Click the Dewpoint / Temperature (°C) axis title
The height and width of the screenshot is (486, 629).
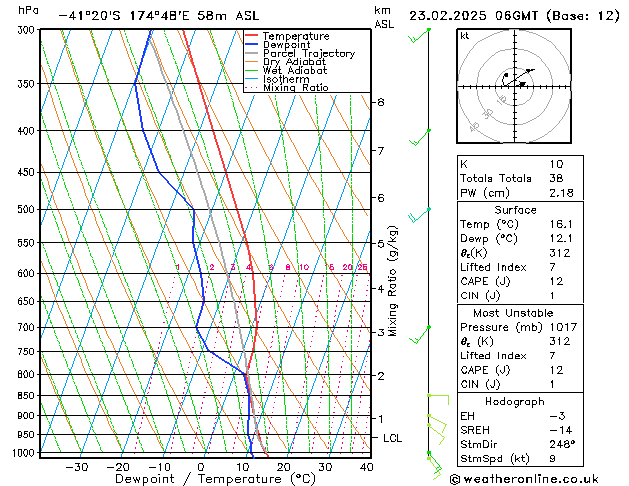pos(215,479)
